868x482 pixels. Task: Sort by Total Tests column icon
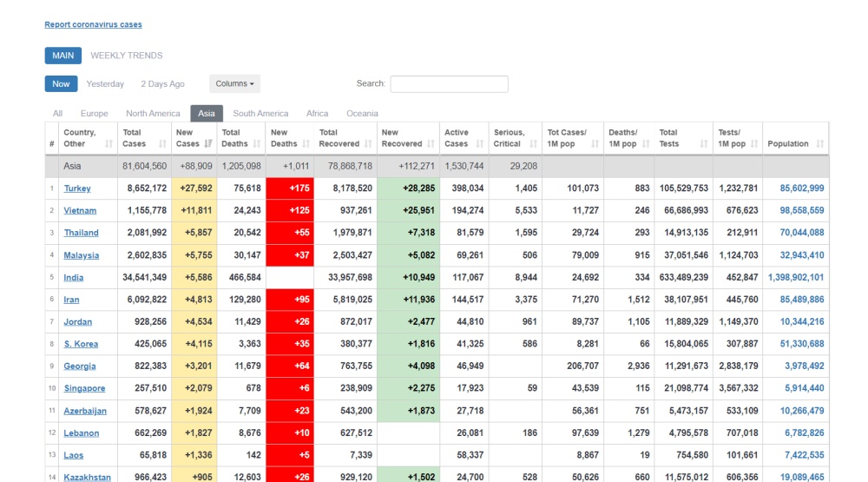[x=703, y=144]
